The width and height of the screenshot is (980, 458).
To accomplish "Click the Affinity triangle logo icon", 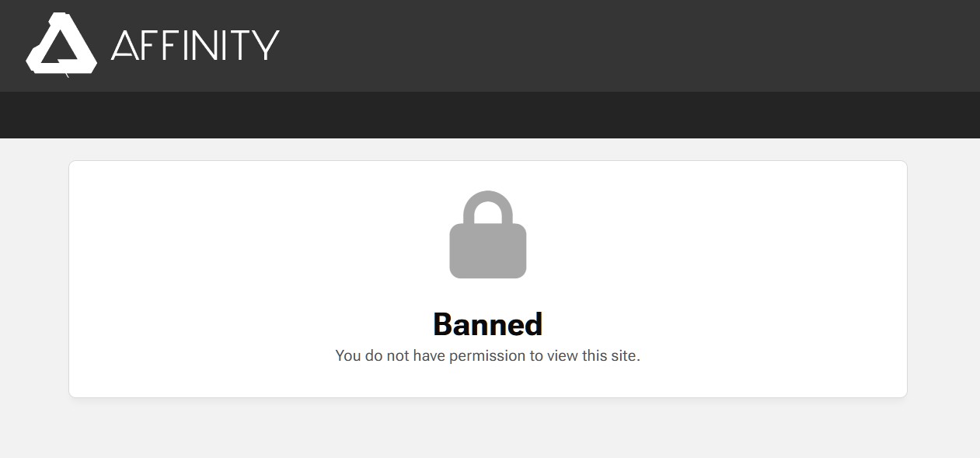I will pos(61,44).
